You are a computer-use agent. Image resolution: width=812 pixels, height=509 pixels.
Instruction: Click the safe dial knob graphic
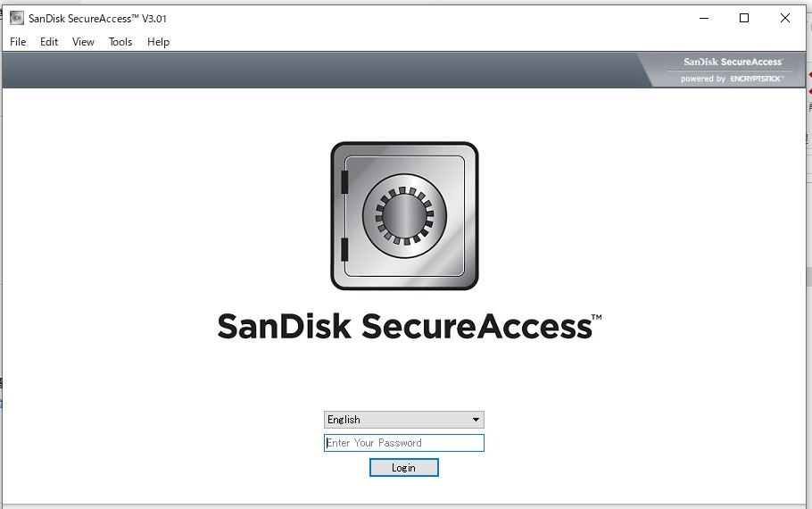coord(404,215)
